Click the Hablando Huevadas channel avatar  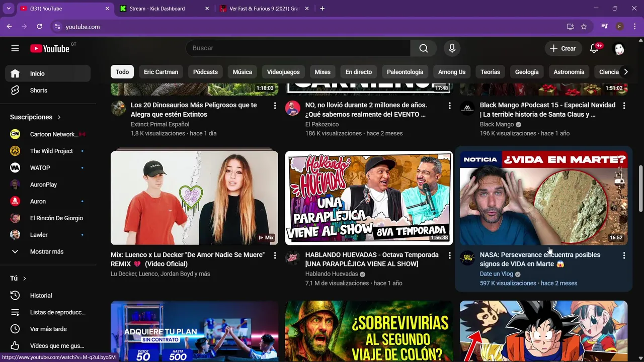(293, 258)
